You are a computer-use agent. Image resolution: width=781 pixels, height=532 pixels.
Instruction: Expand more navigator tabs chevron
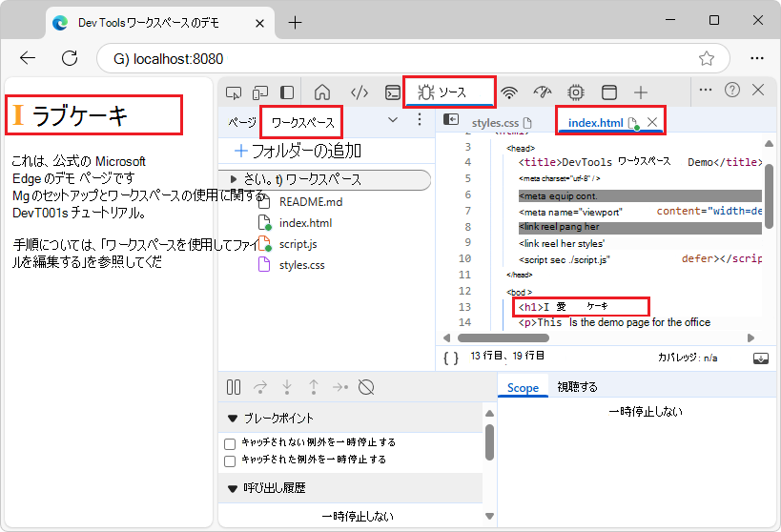pyautogui.click(x=393, y=119)
